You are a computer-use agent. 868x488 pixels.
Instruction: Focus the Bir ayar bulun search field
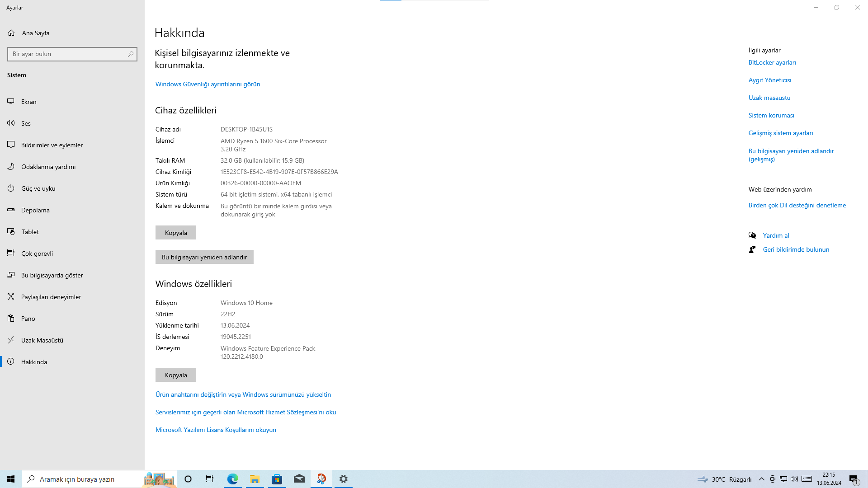[68, 54]
